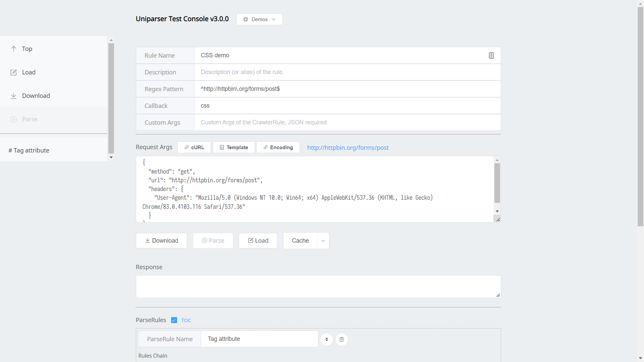Click the trash icon to delete the parse rule
Image resolution: width=644 pixels, height=362 pixels.
coord(341,339)
